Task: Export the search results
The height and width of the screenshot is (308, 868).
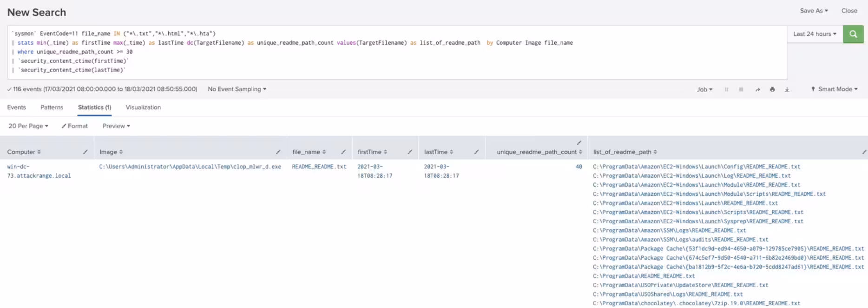Action: coord(787,89)
